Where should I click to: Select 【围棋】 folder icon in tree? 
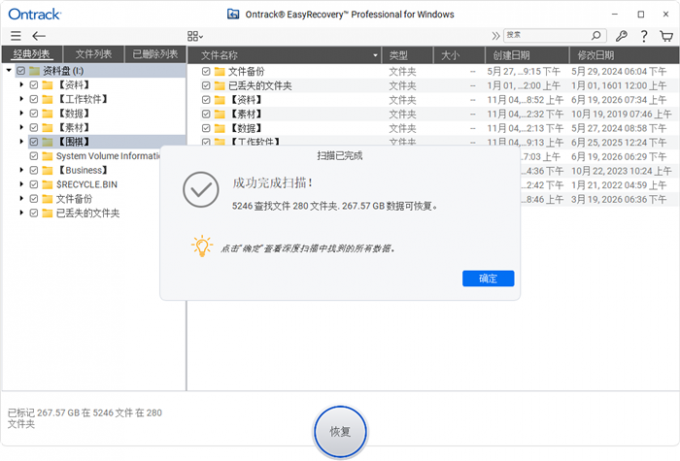[x=47, y=142]
